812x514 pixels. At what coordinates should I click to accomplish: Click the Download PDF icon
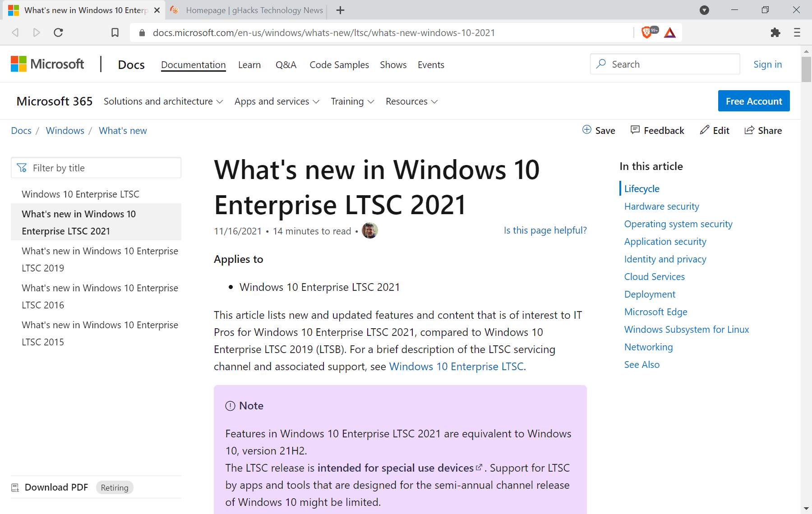pos(15,487)
